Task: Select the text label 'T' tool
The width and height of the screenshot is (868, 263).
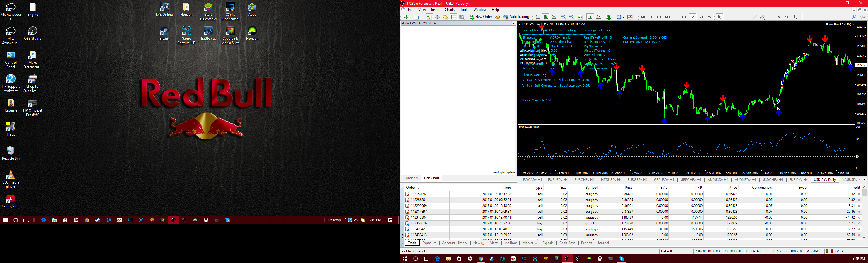Action: click(787, 17)
